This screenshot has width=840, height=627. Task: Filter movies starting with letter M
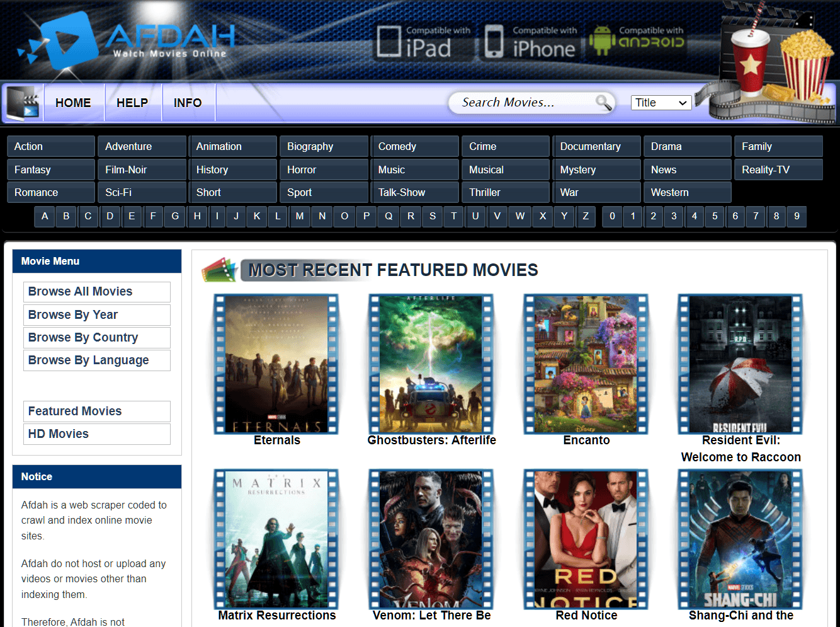coord(300,216)
